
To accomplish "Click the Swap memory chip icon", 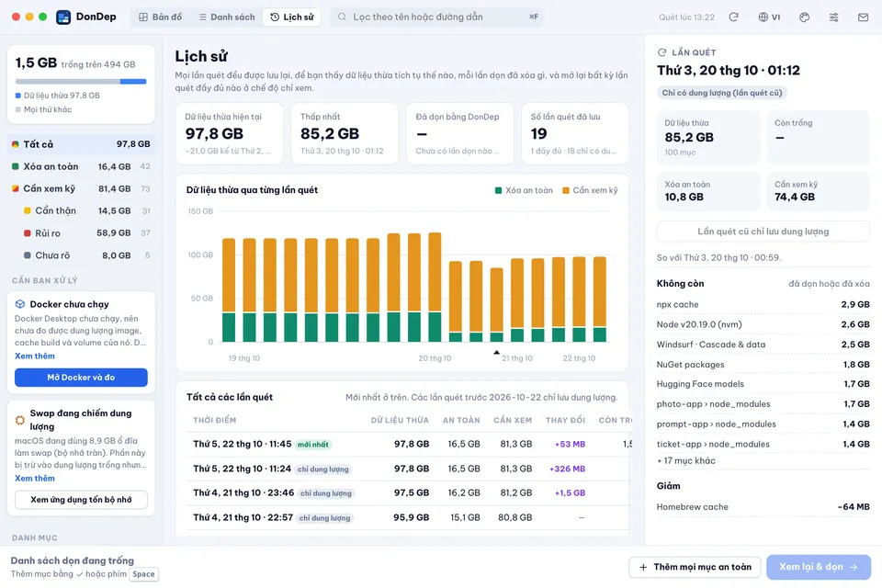I will click(x=20, y=420).
